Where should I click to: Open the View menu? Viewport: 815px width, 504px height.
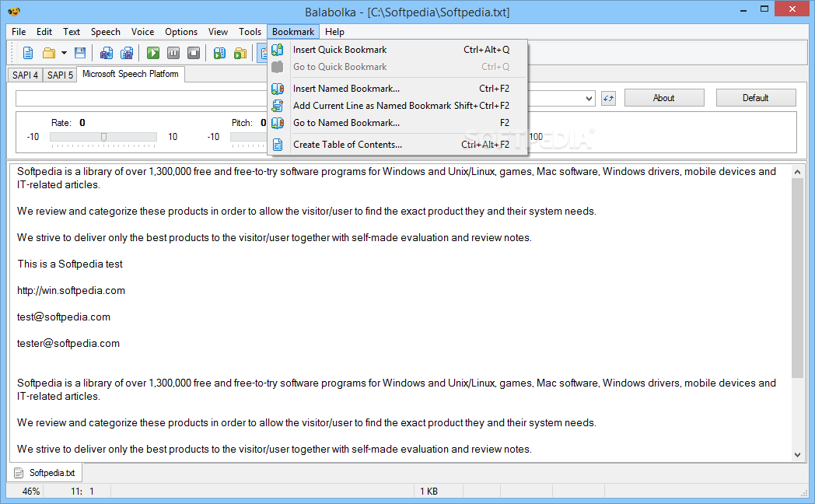click(x=218, y=32)
